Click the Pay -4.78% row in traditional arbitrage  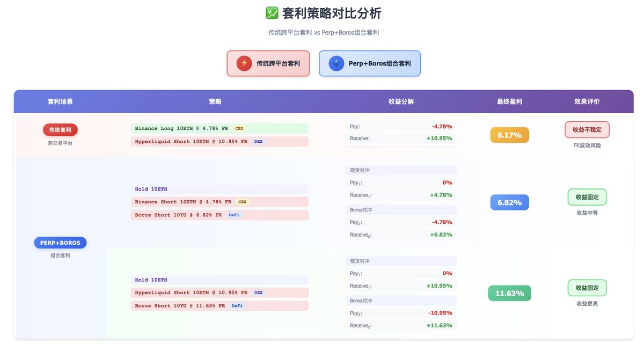click(401, 127)
